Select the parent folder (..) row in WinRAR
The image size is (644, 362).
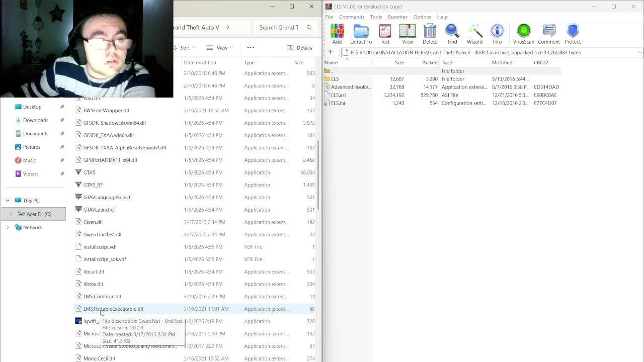tap(442, 71)
